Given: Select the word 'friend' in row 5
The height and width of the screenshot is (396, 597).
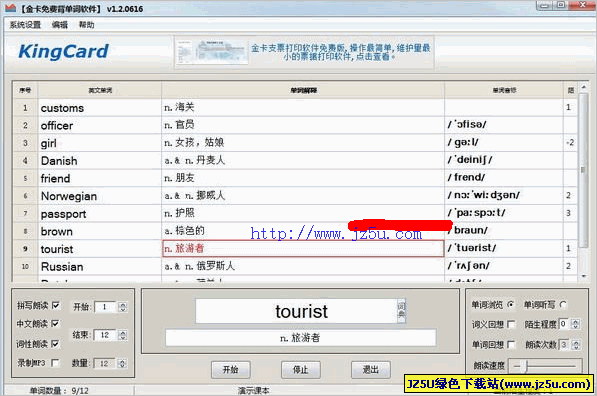Looking at the screenshot, I should tap(55, 179).
